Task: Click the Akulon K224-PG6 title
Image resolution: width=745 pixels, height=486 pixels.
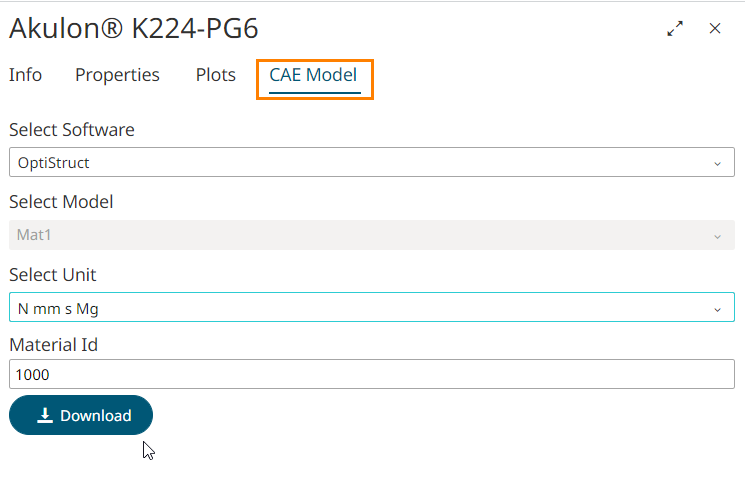Action: [134, 29]
